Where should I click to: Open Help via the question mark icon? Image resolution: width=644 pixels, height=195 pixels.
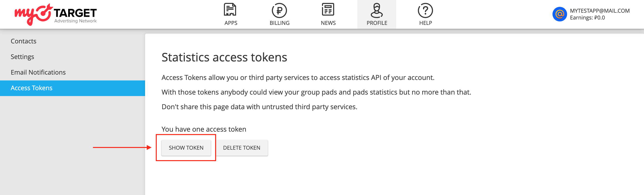pos(425,10)
